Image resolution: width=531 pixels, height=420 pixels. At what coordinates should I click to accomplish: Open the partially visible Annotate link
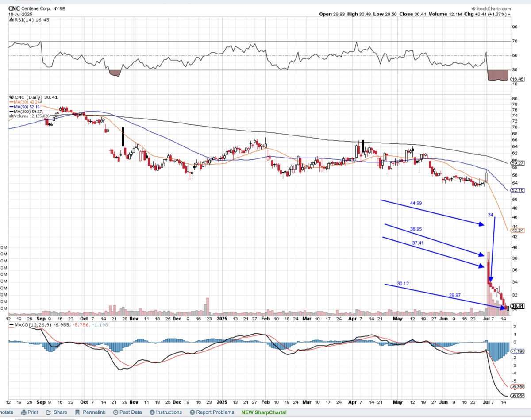[6, 412]
